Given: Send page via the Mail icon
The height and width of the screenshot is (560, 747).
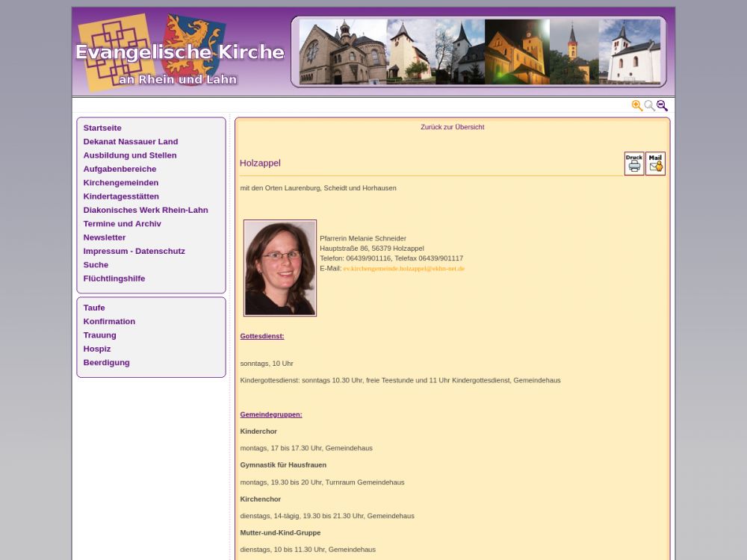Looking at the screenshot, I should click(655, 164).
